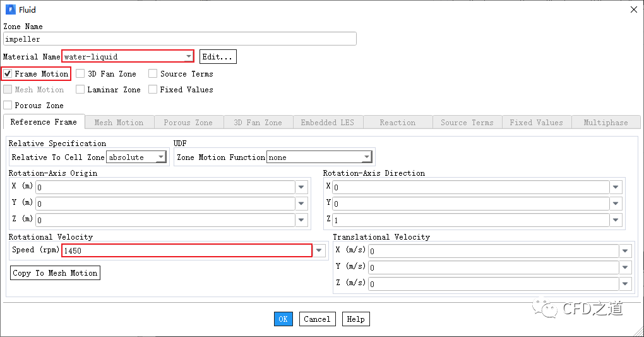Screen dimensions: 644x337
Task: Confirm settings with OK button
Action: 283,319
